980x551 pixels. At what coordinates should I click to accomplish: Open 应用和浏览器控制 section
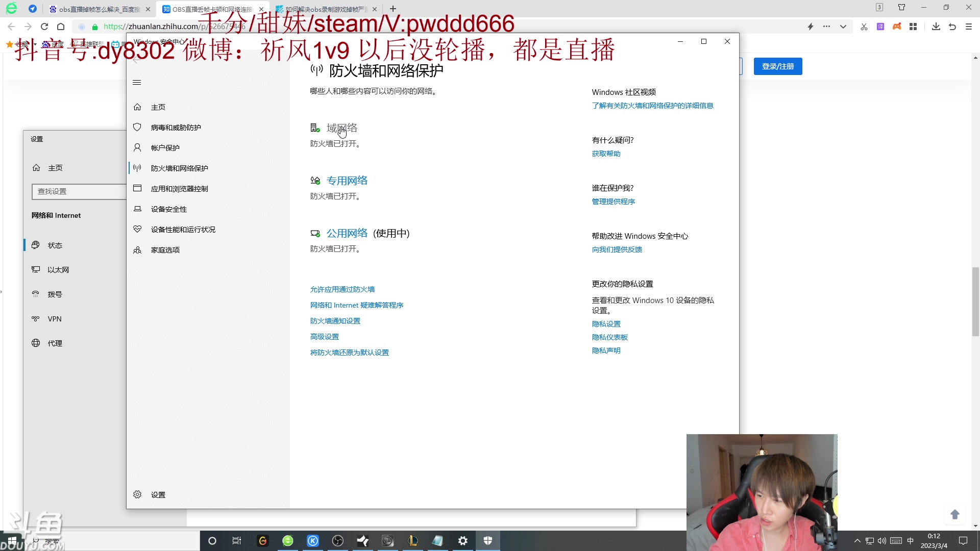(180, 189)
